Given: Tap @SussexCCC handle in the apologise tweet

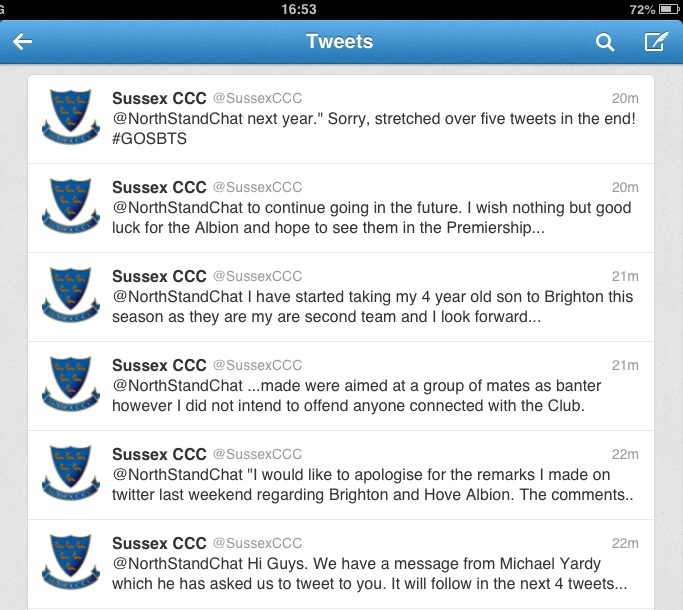Looking at the screenshot, I should click(x=257, y=454).
